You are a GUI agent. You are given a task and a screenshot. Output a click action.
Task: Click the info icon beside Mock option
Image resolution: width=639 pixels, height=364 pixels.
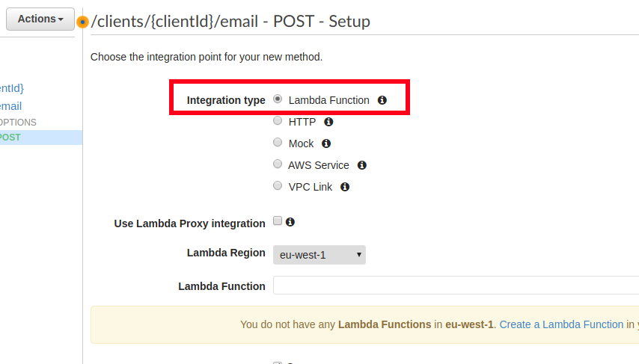click(x=326, y=144)
